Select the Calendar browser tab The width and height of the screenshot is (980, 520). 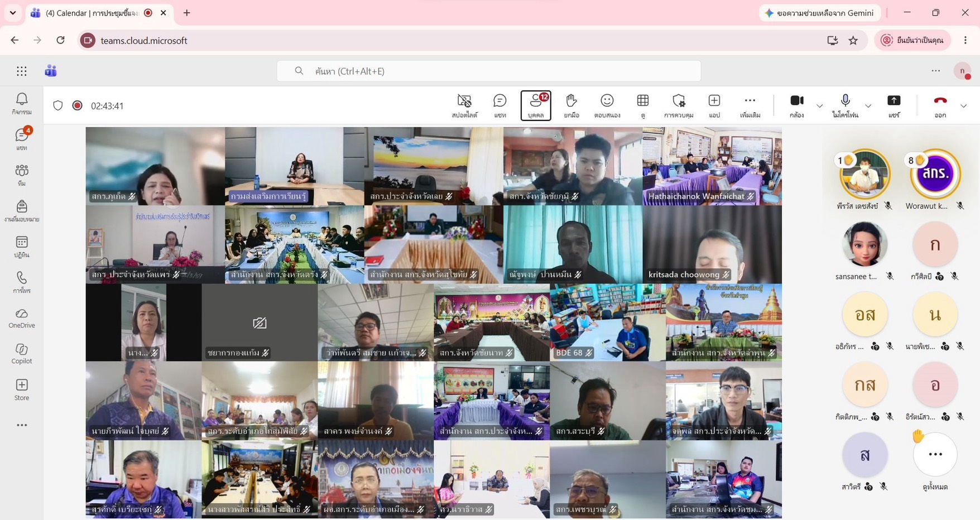click(x=99, y=13)
